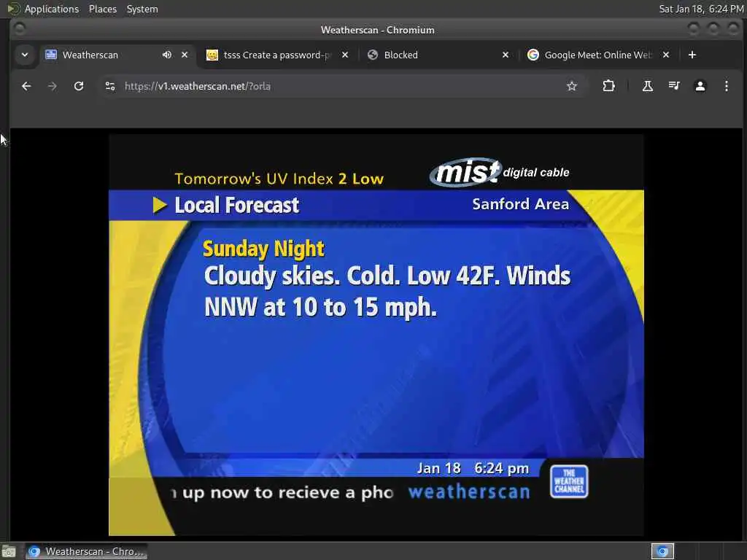
Task: Reload the Weatherscan page
Action: (79, 86)
